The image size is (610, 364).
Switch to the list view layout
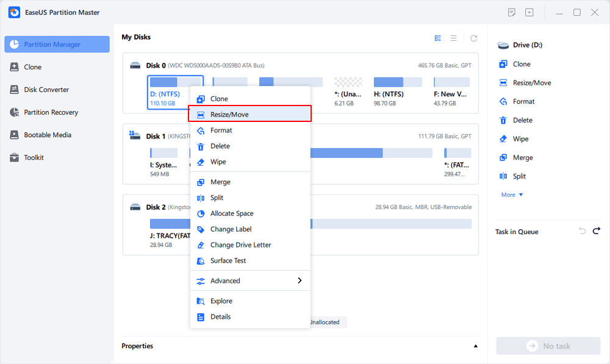[x=454, y=38]
